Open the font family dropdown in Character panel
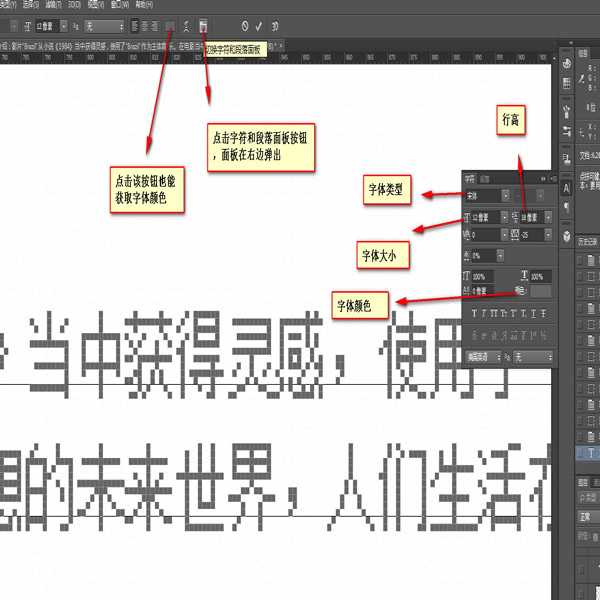The image size is (600, 600). [x=506, y=196]
